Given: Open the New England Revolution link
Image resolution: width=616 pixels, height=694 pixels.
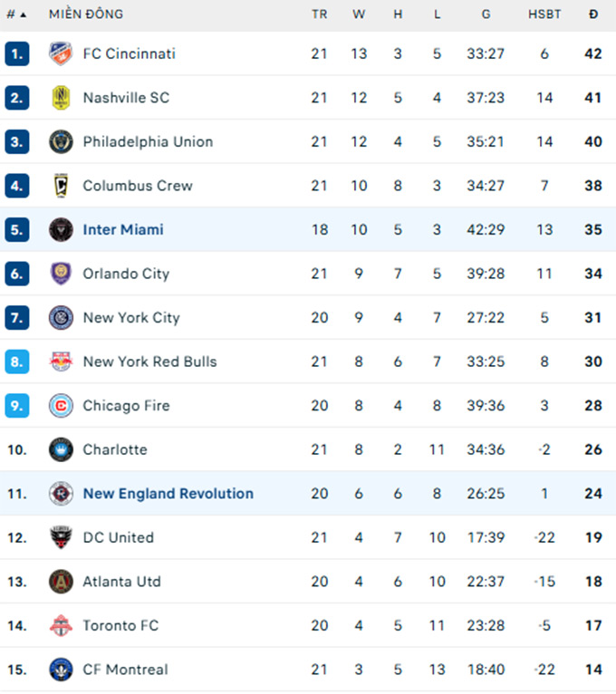Looking at the screenshot, I should [x=168, y=494].
